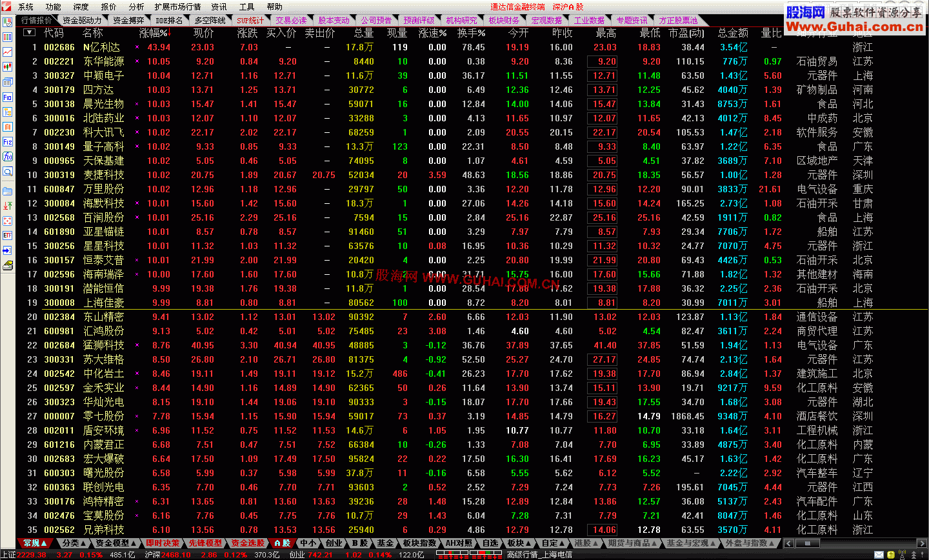Click the 创业 742.21 index in status bar
Viewport: 929px width, 560px height.
point(311,555)
